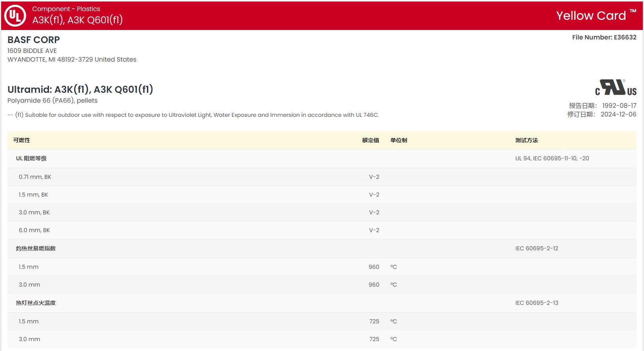Viewport: 644px width, 351px height.
Task: Click File Number: E36632
Action: coord(604,37)
